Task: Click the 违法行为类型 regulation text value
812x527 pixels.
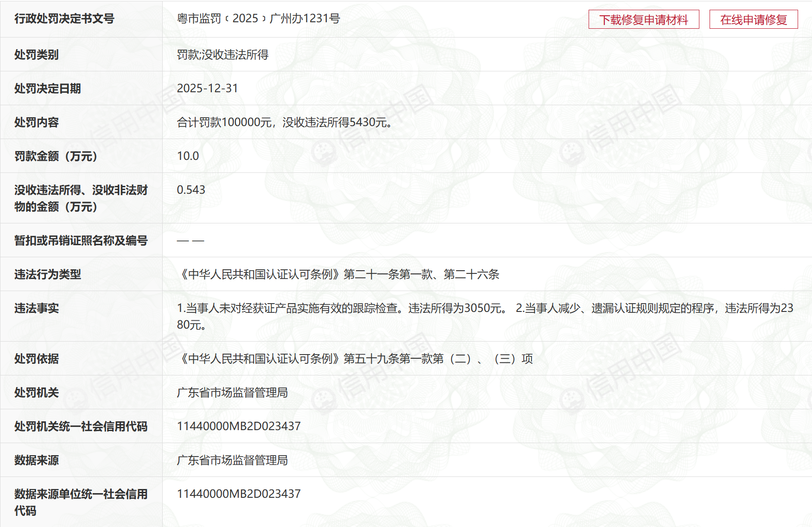Action: tap(338, 274)
